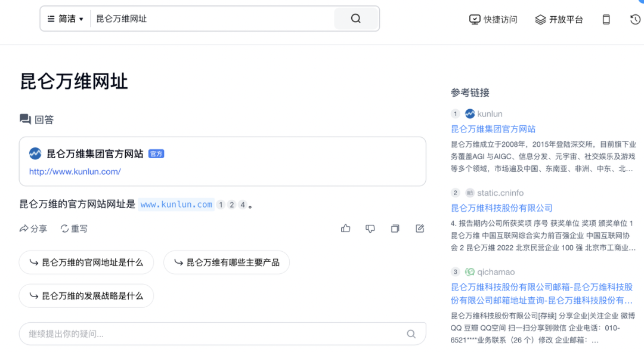Click the kunlun source logo icon
The image size is (644, 352).
pos(470,114)
